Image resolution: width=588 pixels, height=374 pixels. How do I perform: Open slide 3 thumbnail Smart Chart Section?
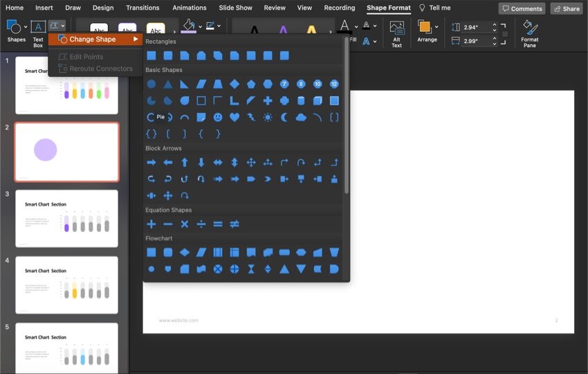click(67, 219)
